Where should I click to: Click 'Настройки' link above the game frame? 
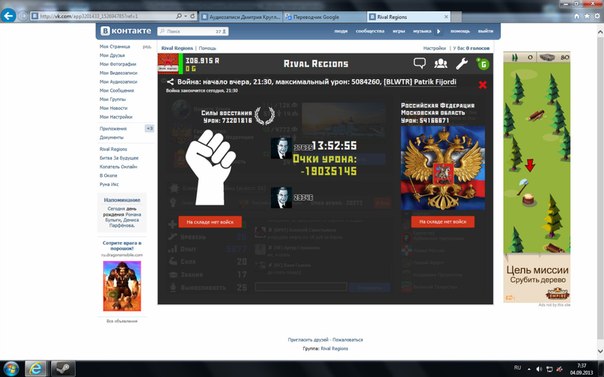434,49
